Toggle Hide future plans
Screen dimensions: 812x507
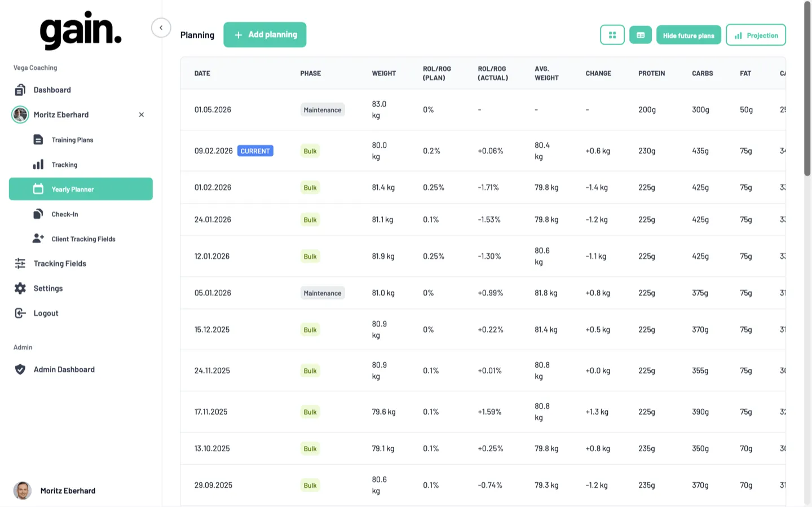[x=688, y=35]
